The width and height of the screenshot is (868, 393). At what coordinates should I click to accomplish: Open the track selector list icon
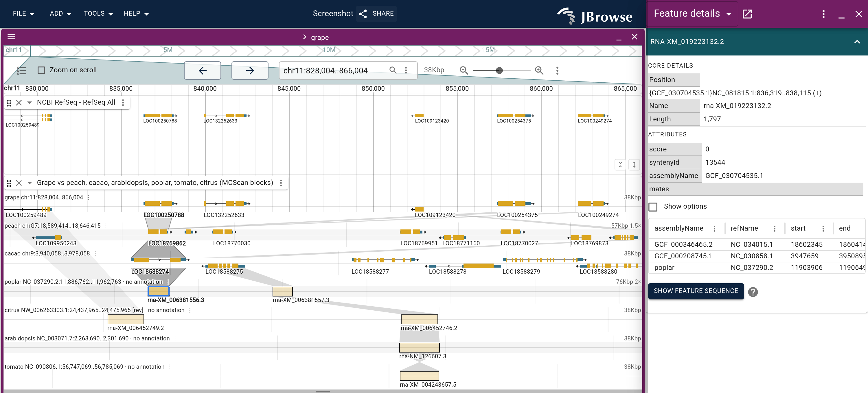[x=21, y=70]
